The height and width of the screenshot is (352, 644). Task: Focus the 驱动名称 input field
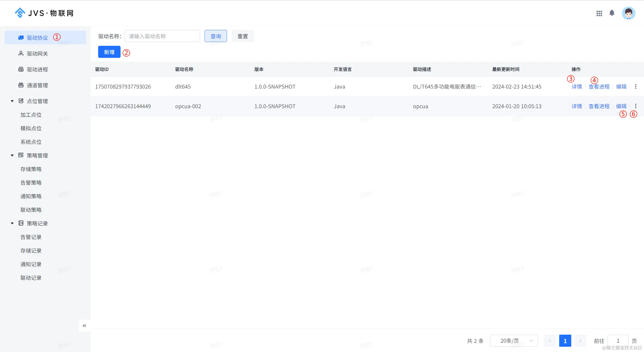point(162,36)
